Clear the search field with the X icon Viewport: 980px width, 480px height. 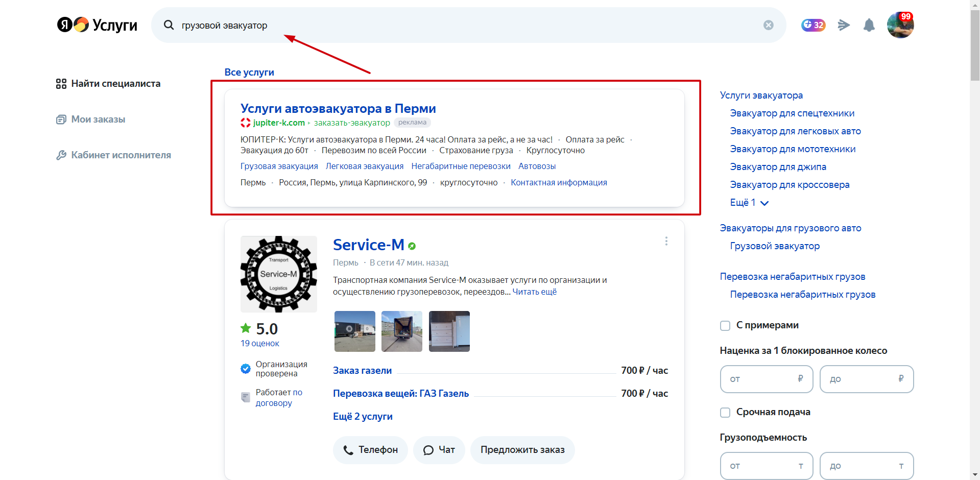768,25
